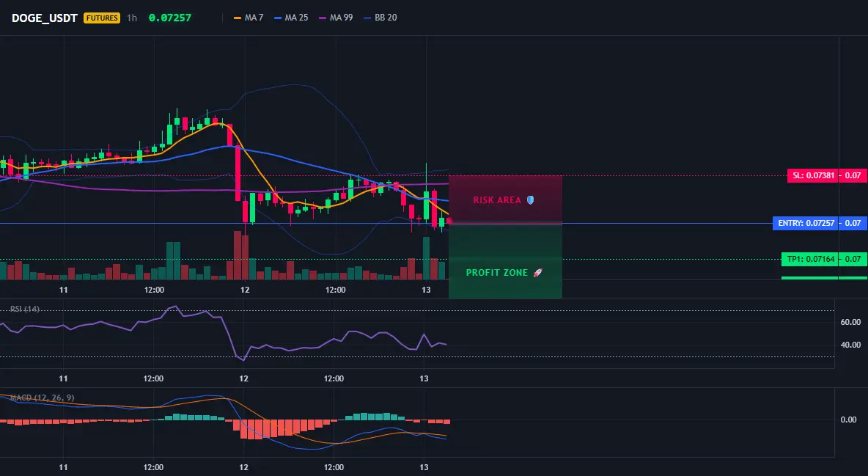Click the DOGE_USDT symbol name

44,18
